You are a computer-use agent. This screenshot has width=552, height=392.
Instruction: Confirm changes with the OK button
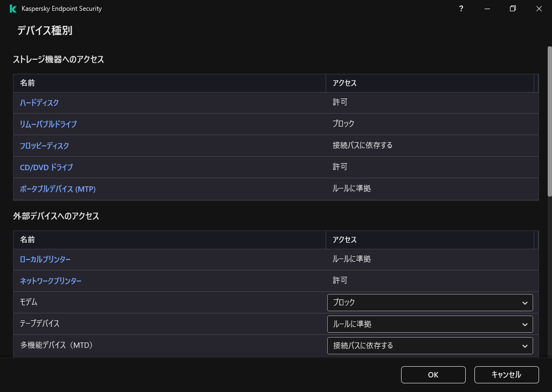pyautogui.click(x=433, y=374)
